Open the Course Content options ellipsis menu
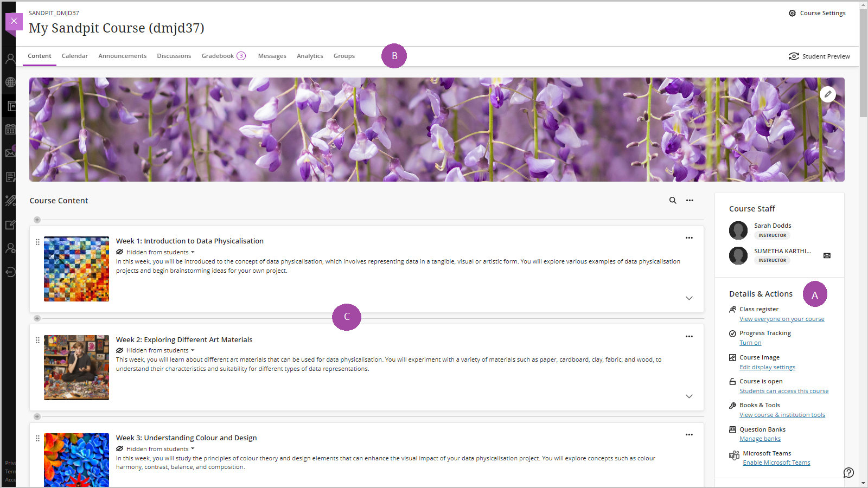 click(x=690, y=200)
